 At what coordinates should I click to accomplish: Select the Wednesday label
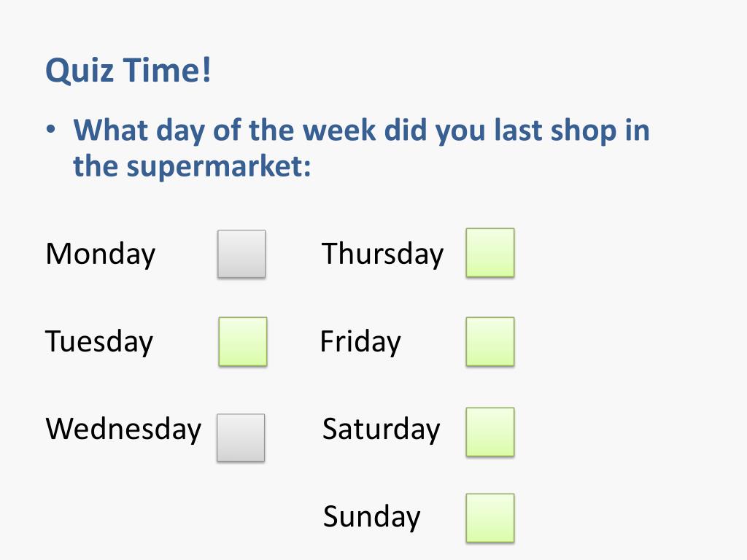point(123,429)
